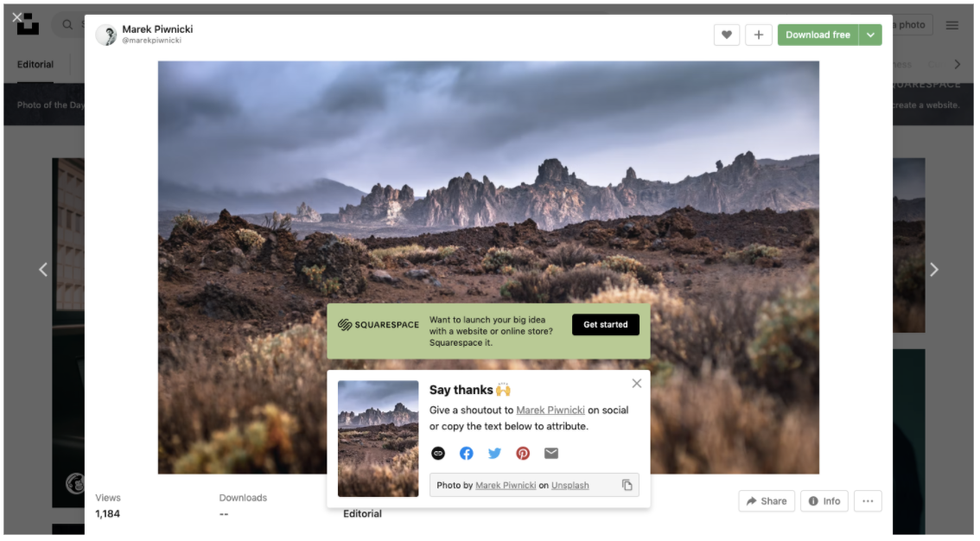This screenshot has width=980, height=541.
Task: Click Get started on Squarespace ad
Action: [x=605, y=324]
